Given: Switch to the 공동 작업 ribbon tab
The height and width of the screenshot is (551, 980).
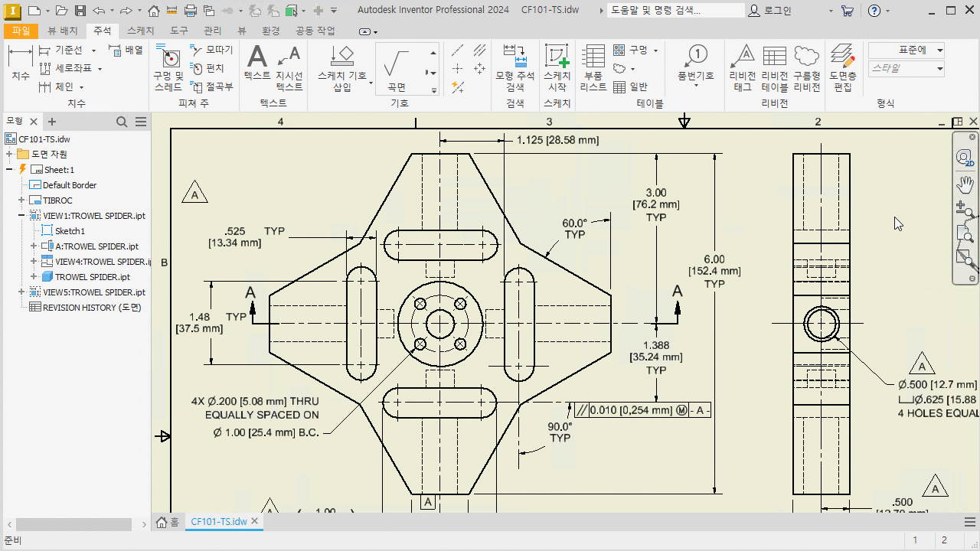Looking at the screenshot, I should click(x=315, y=31).
